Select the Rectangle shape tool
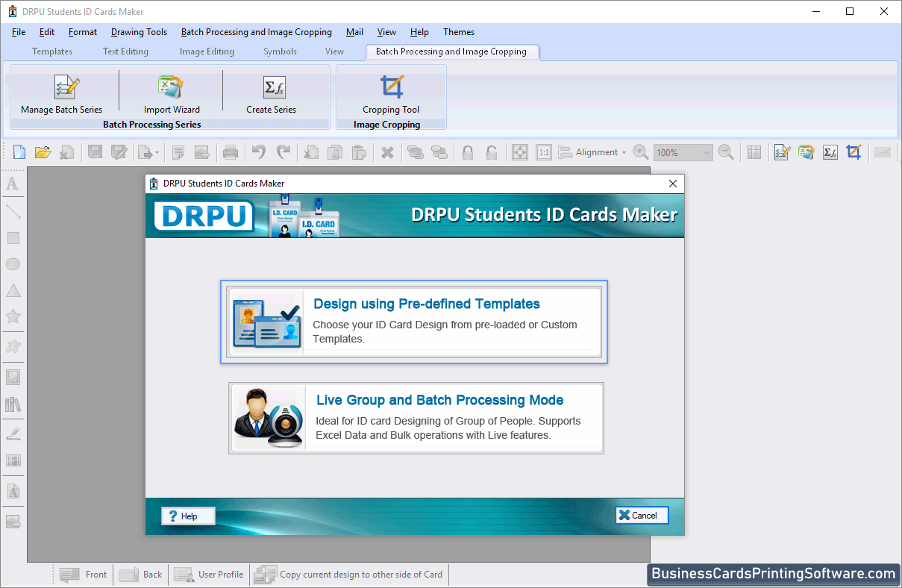The height and width of the screenshot is (588, 902). pos(13,238)
